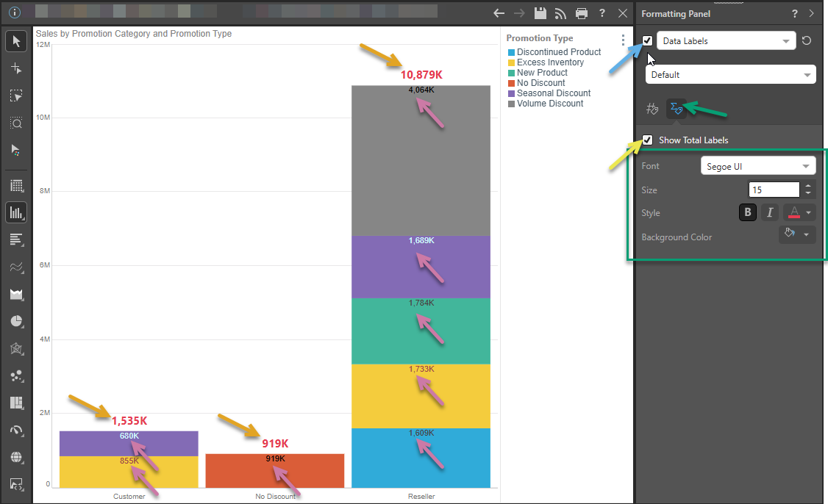Open the Default preset dropdown
828x504 pixels.
click(730, 75)
